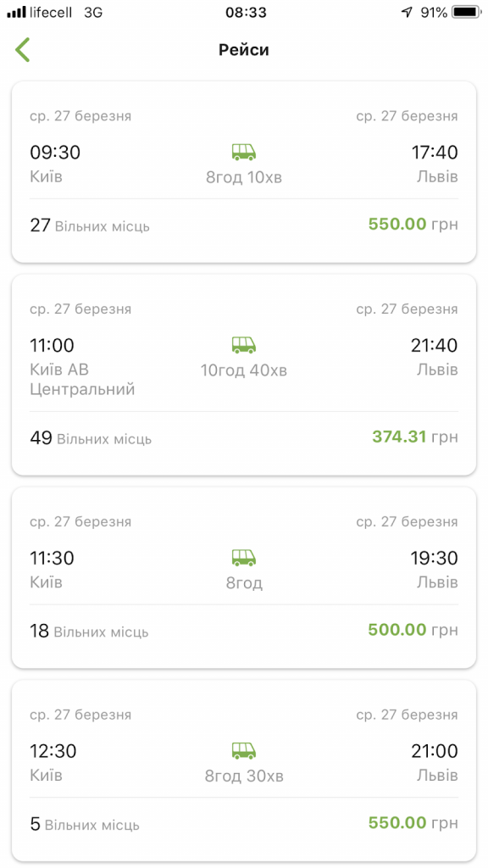Select the 550.00 грн price for 09:30
The image size is (488, 868).
coord(413,224)
